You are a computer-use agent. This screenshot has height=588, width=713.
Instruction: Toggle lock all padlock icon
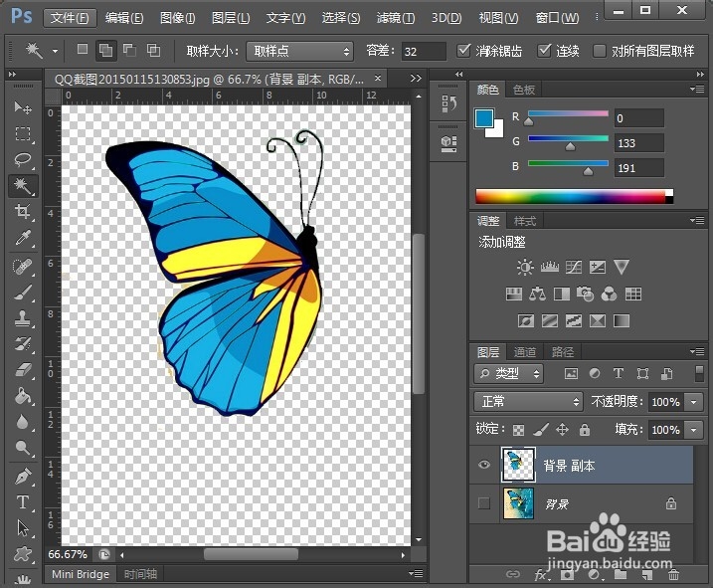pos(585,429)
